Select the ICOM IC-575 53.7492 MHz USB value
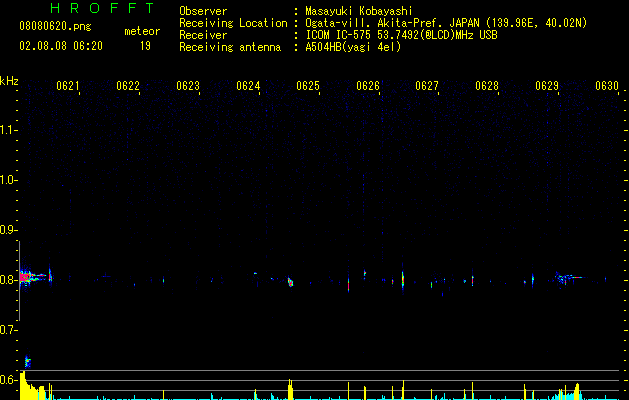629x400 pixels. tap(401, 35)
